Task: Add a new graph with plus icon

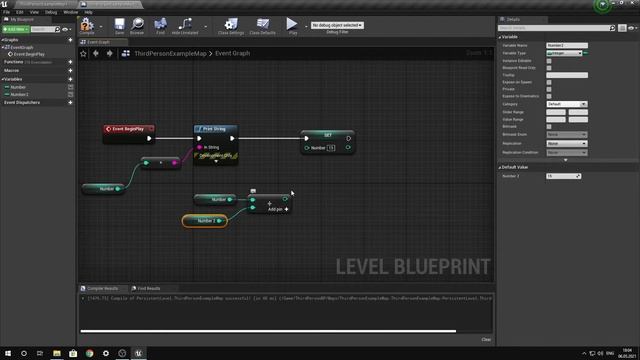Action: (70, 40)
